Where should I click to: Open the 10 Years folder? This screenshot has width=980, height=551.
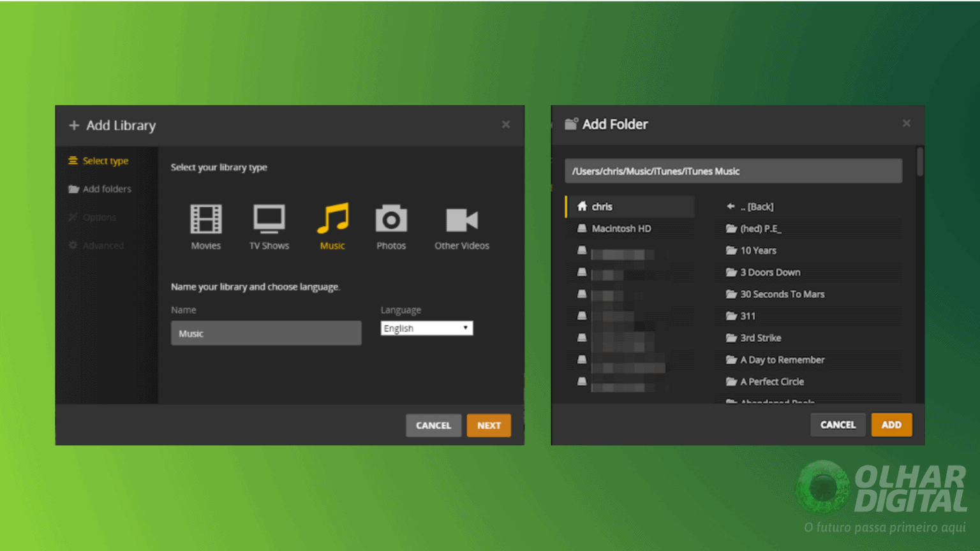point(751,251)
